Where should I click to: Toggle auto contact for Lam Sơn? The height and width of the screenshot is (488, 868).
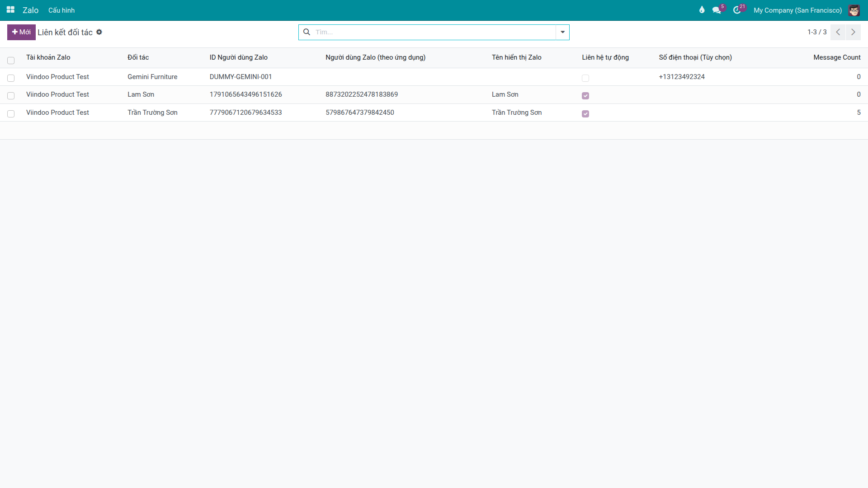[x=585, y=96]
